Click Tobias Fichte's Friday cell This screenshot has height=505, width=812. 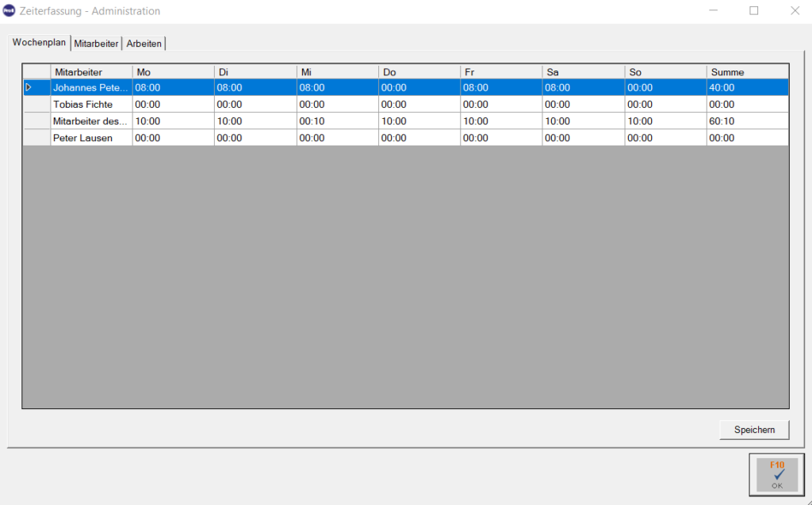(x=501, y=104)
